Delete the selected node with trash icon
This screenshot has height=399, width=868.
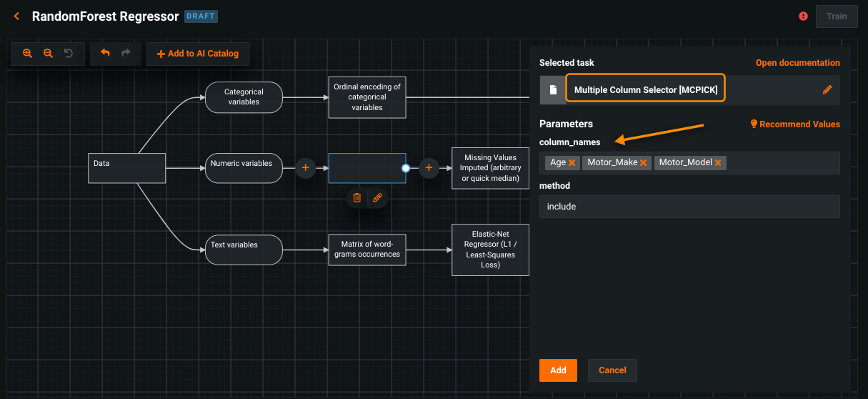[357, 197]
